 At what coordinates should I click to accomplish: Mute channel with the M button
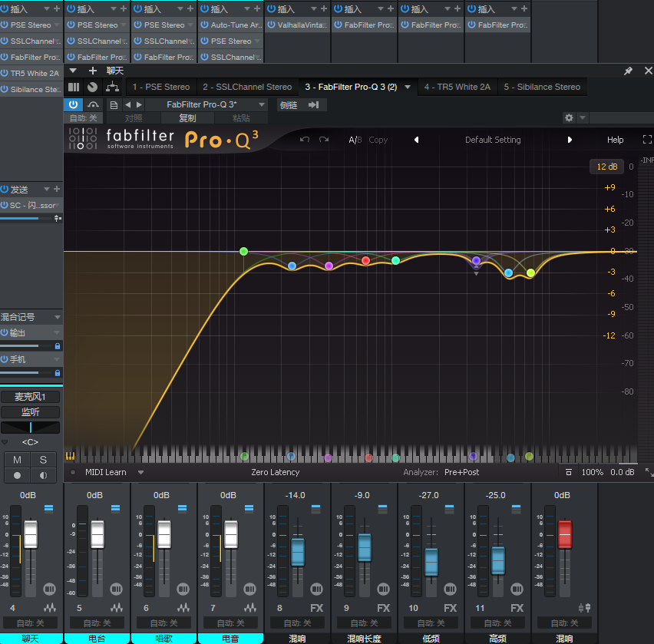point(17,460)
